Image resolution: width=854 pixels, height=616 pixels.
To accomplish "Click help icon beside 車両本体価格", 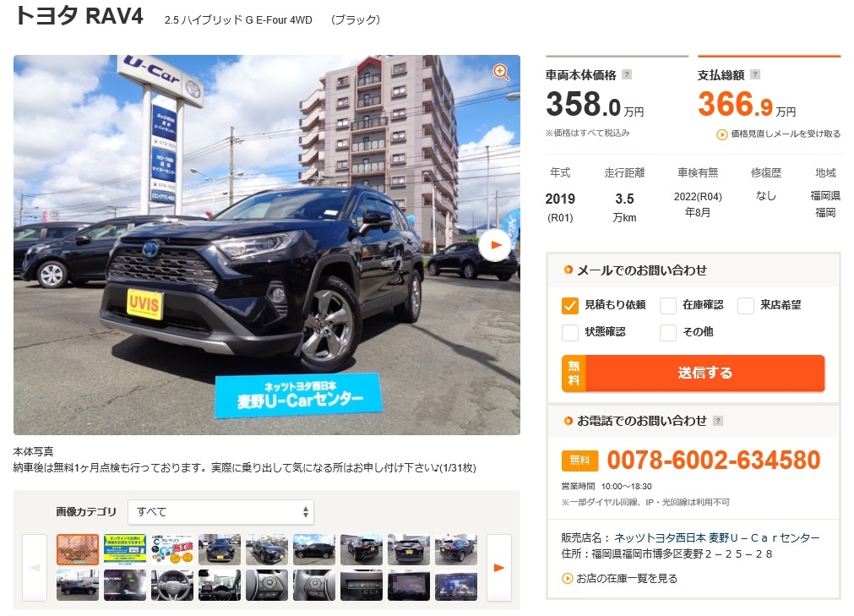I will pos(627,74).
